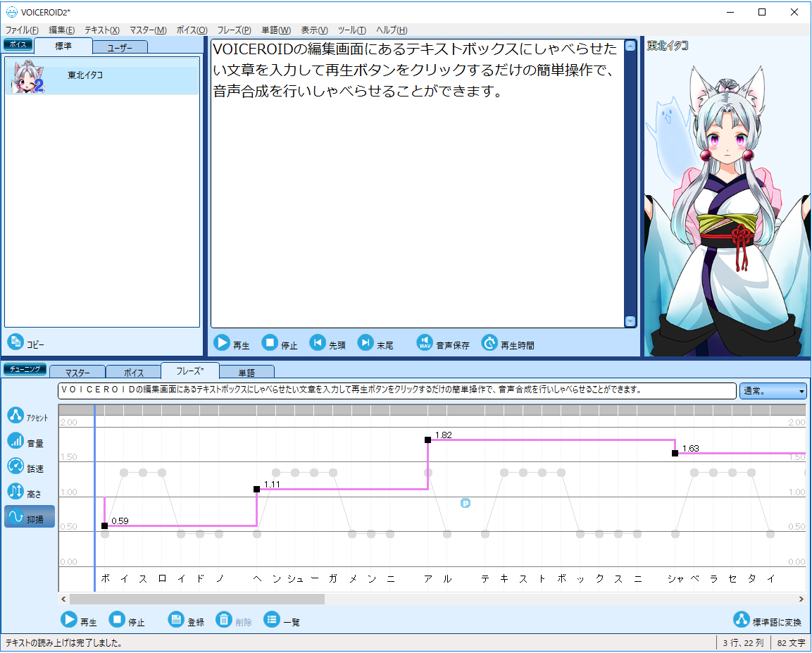Select the 1.63 intonation control point
Viewport: 812px width, 653px height.
click(x=675, y=453)
